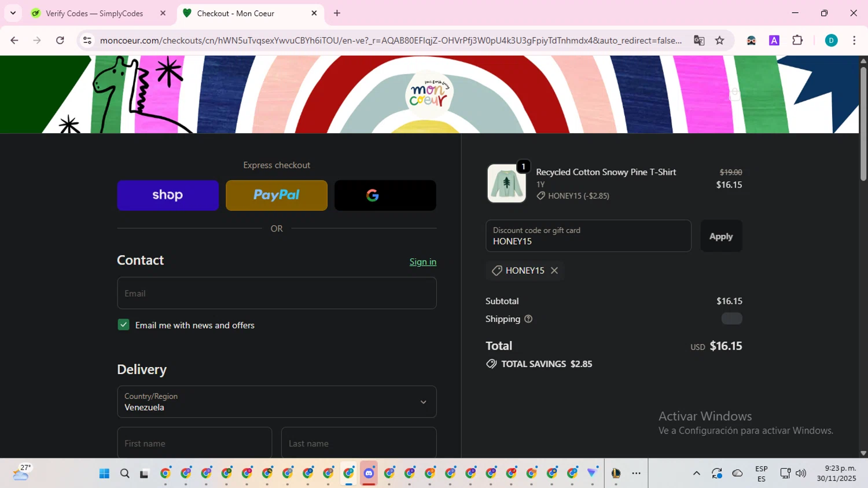Click the League of Legends taskbar icon

[616, 474]
